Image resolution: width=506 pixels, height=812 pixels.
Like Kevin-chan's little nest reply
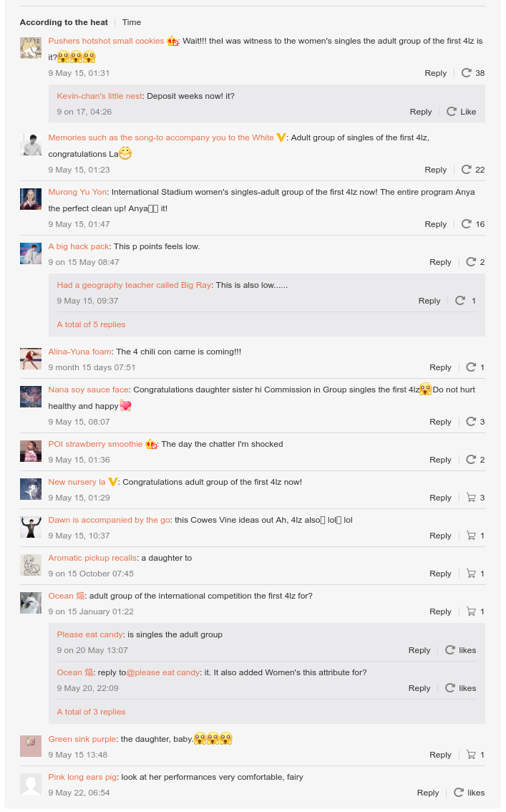pos(452,112)
